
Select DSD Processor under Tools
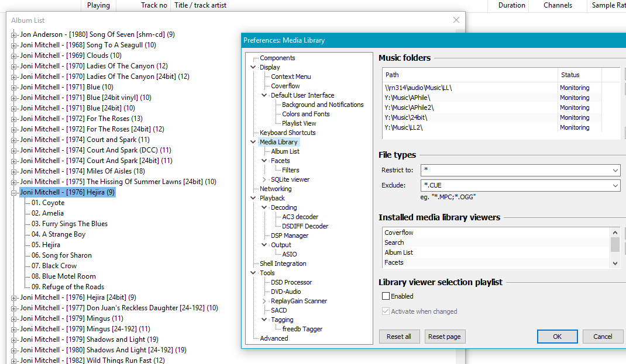[x=291, y=282]
